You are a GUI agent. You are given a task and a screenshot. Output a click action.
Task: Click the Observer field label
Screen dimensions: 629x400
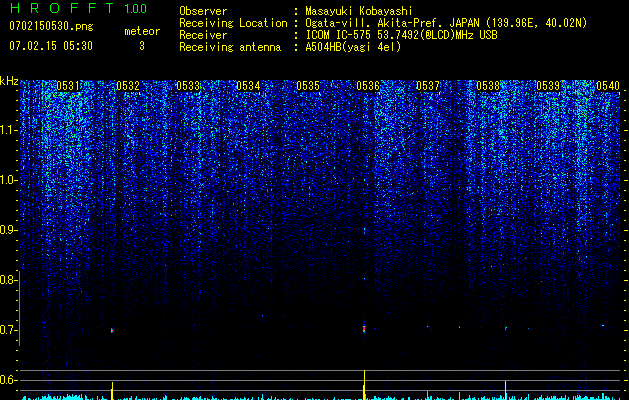coord(203,11)
